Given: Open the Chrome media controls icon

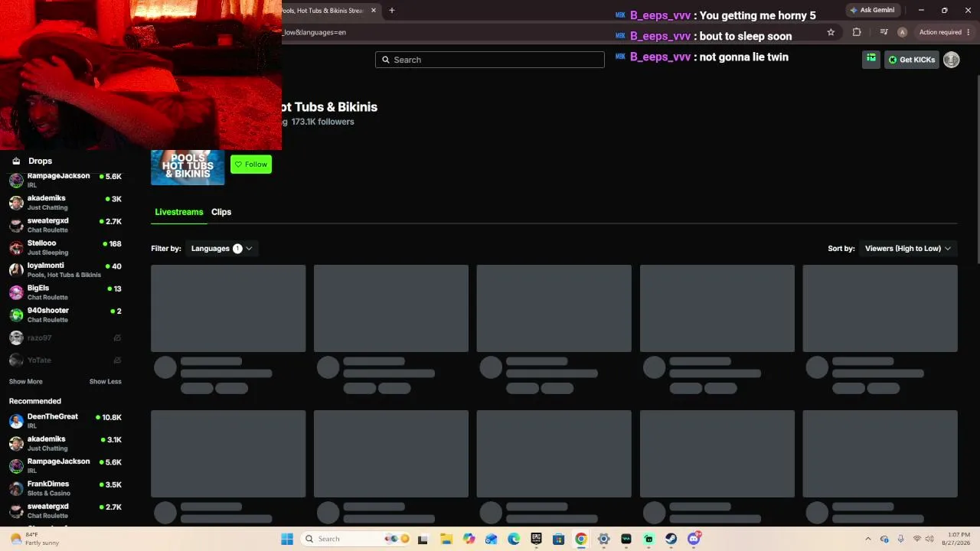Looking at the screenshot, I should [x=884, y=32].
